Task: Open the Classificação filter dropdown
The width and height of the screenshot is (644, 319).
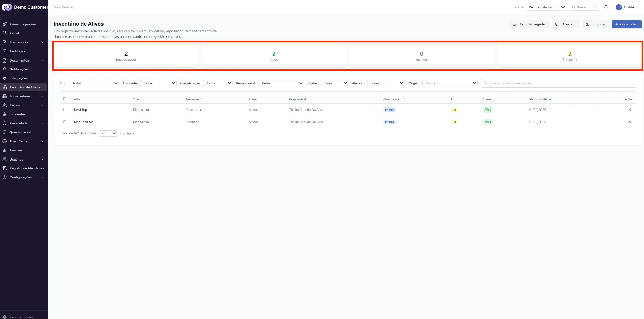Action: (217, 83)
